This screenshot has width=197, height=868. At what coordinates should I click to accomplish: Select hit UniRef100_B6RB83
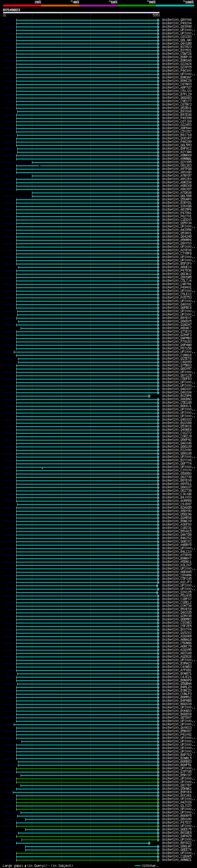[176, 761]
